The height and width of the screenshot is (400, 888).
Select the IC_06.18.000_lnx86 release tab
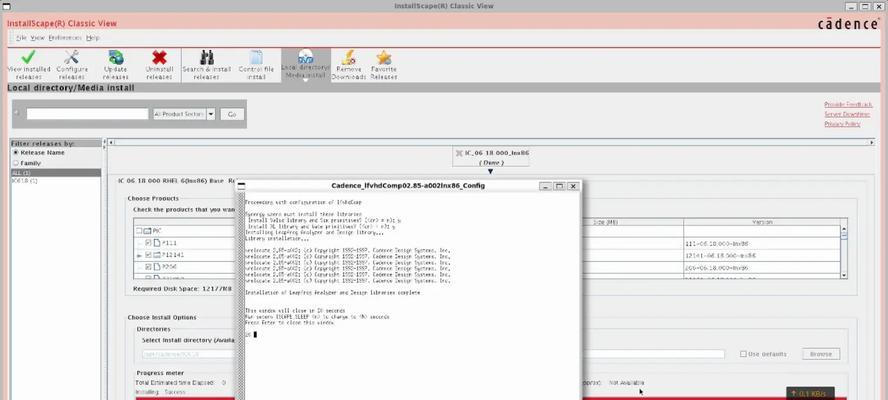click(x=490, y=158)
